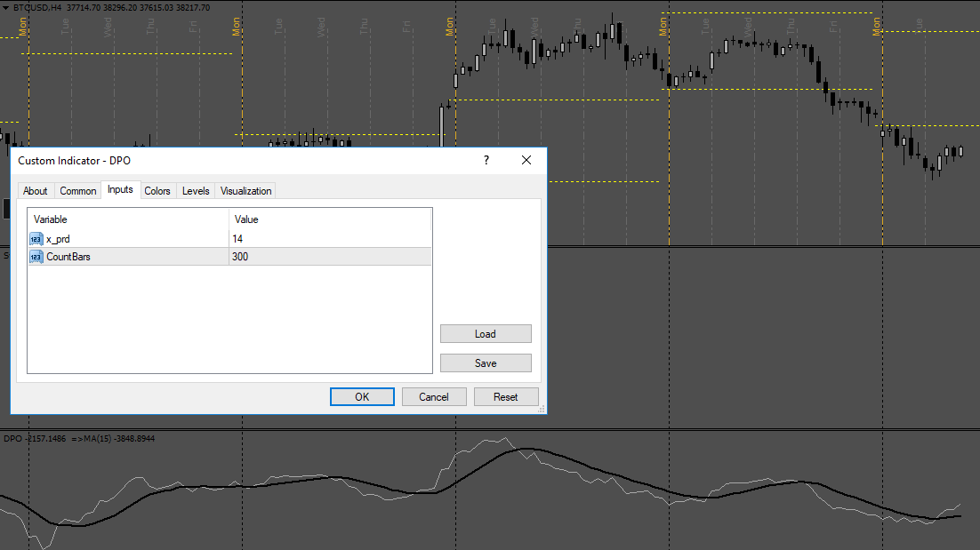Image resolution: width=980 pixels, height=550 pixels.
Task: Click the BTCUSD,H4 chart title text
Action: pos(37,8)
